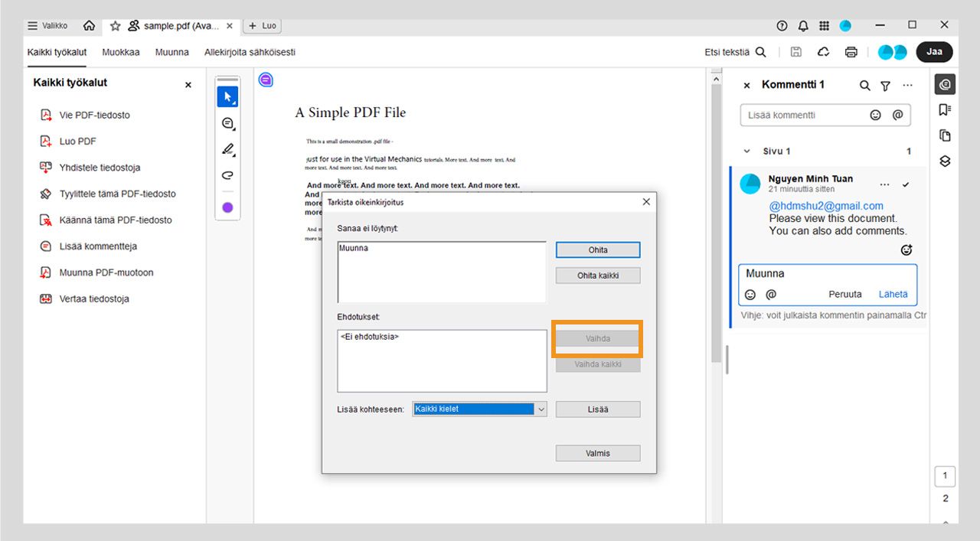The width and height of the screenshot is (980, 541).
Task: Click the Ohita kaikki button
Action: pyautogui.click(x=598, y=275)
